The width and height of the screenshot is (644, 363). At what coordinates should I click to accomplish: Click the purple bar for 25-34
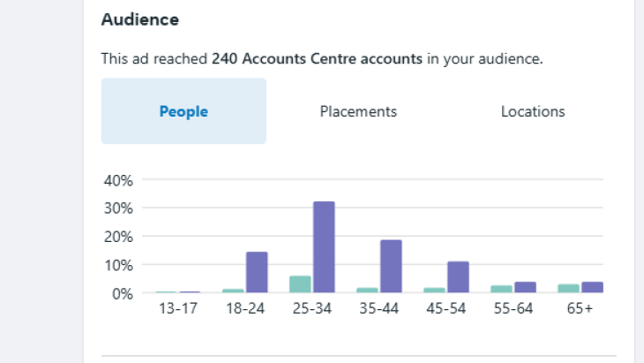pyautogui.click(x=324, y=247)
